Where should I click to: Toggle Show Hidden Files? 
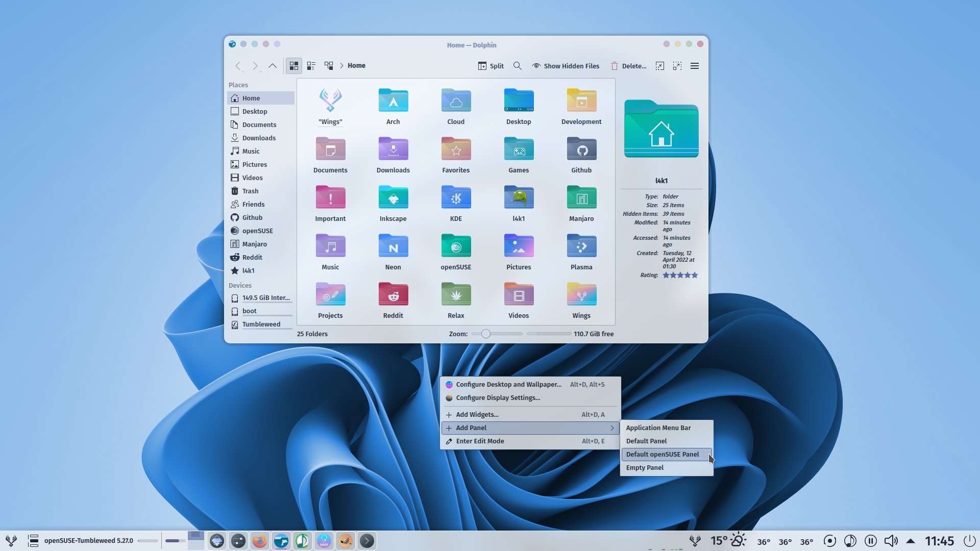(566, 66)
